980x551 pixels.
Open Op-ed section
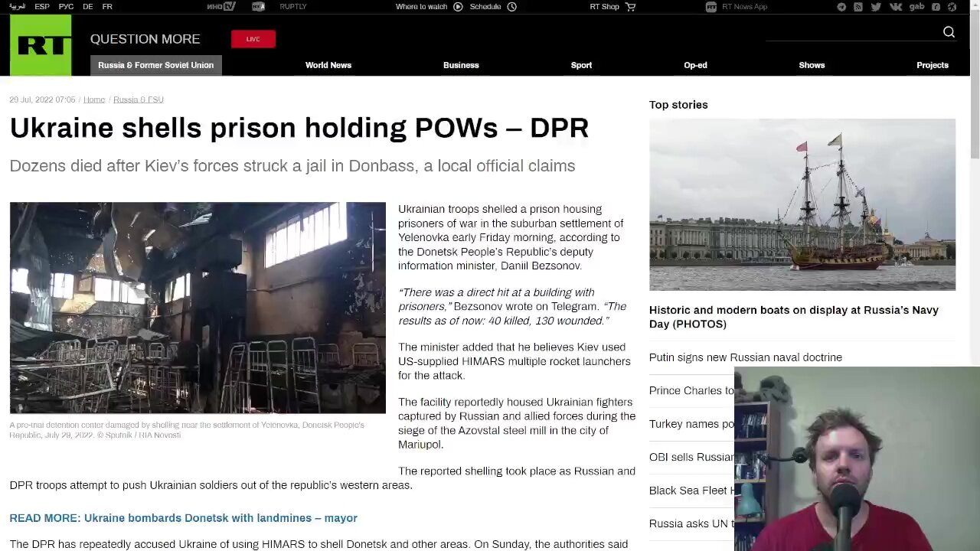pos(695,65)
